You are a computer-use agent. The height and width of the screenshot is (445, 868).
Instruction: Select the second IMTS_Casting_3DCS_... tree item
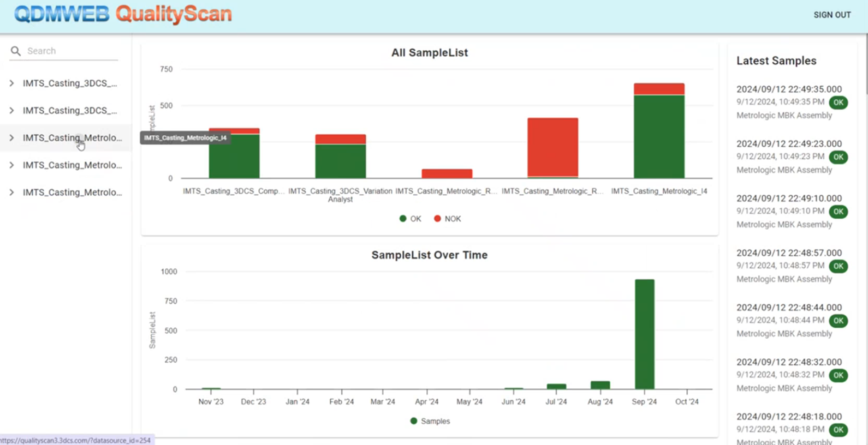coord(70,111)
